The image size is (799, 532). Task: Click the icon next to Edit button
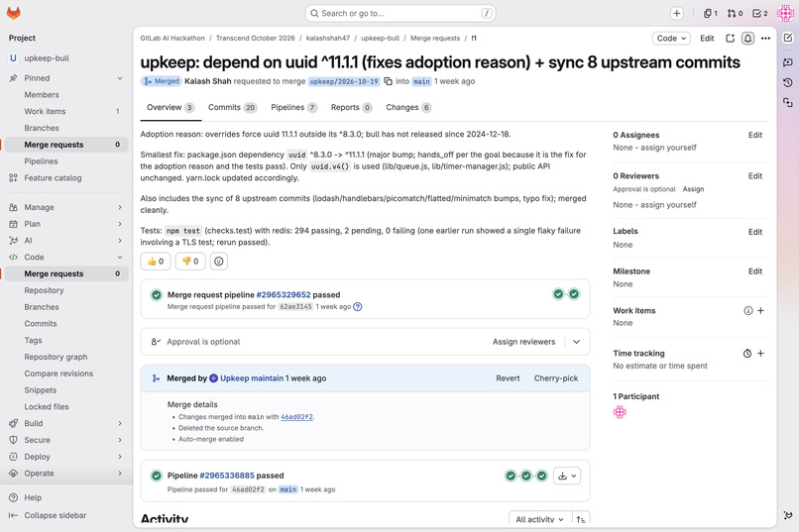tap(731, 39)
